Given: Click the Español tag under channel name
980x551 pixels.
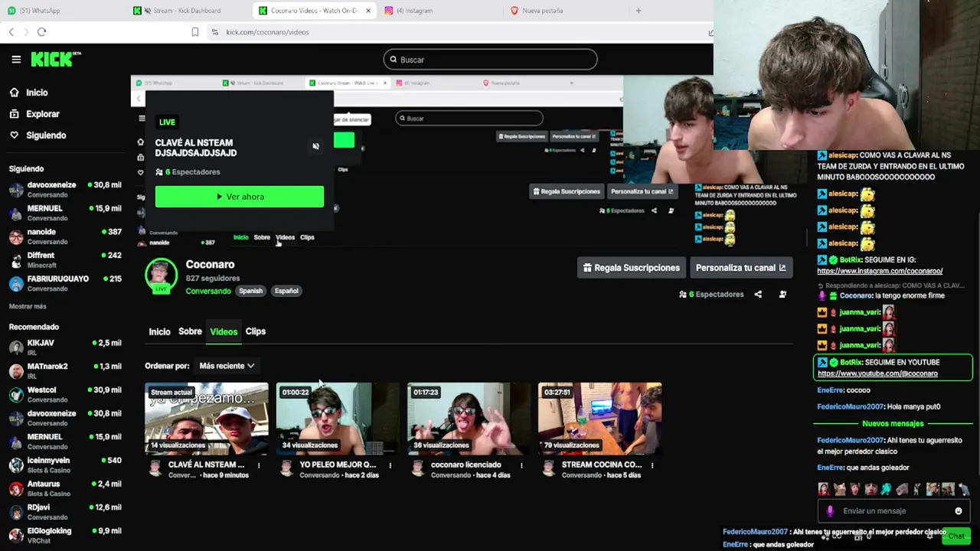Looking at the screenshot, I should tap(286, 291).
